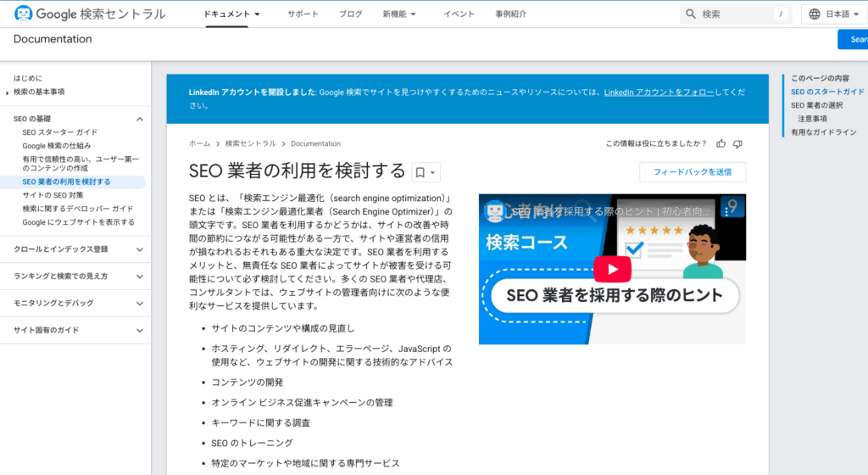This screenshot has height=475, width=868.
Task: Select SEO 業者の利用を検討する sidebar item
Action: 66,182
